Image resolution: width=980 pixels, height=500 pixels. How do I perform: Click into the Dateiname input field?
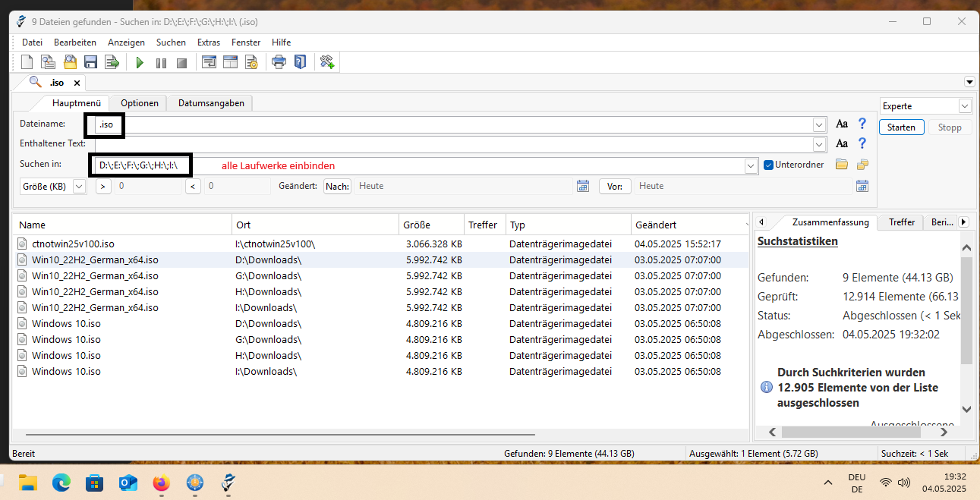pos(453,124)
